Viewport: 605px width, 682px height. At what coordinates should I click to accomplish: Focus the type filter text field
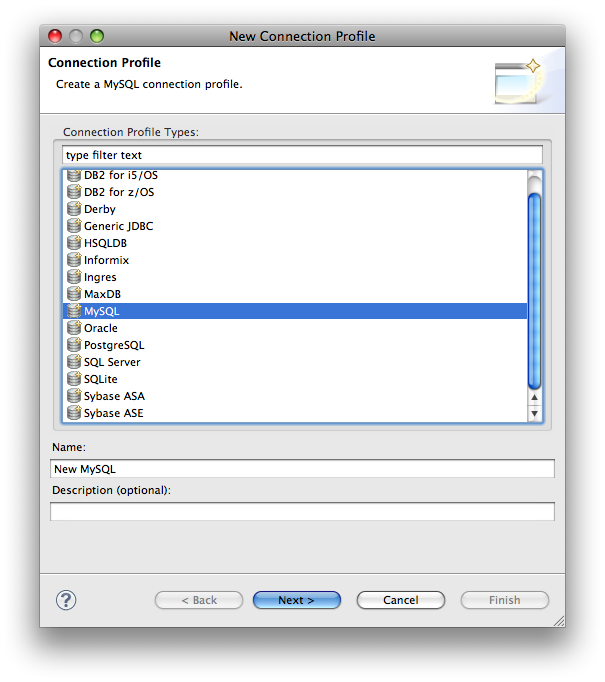pos(302,155)
